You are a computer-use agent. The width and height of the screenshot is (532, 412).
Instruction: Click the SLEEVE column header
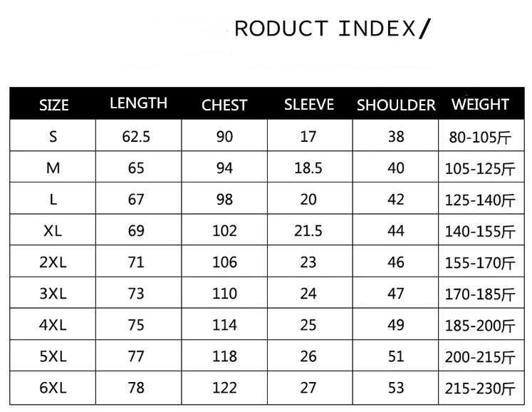[x=309, y=104]
